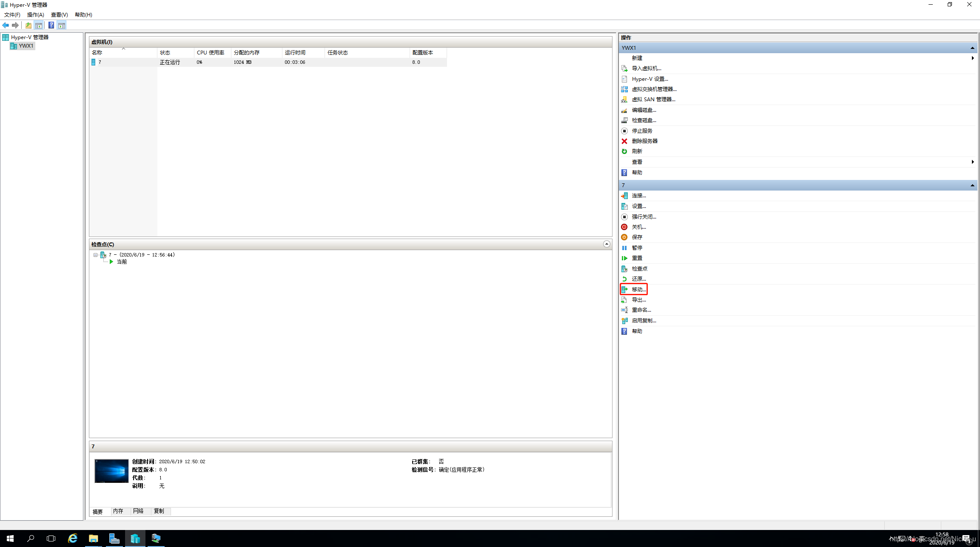Image resolution: width=980 pixels, height=547 pixels.
Task: Collapse the Checkpoints (检查点) pane
Action: tap(607, 244)
